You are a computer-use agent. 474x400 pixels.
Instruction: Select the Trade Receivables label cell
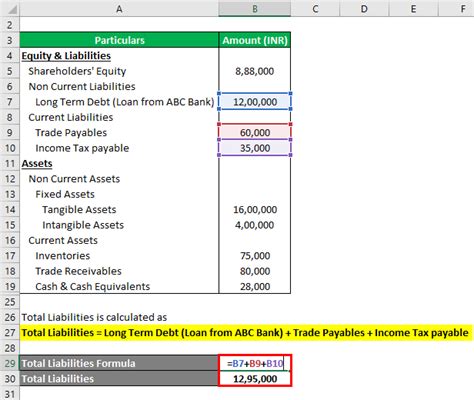[119, 271]
